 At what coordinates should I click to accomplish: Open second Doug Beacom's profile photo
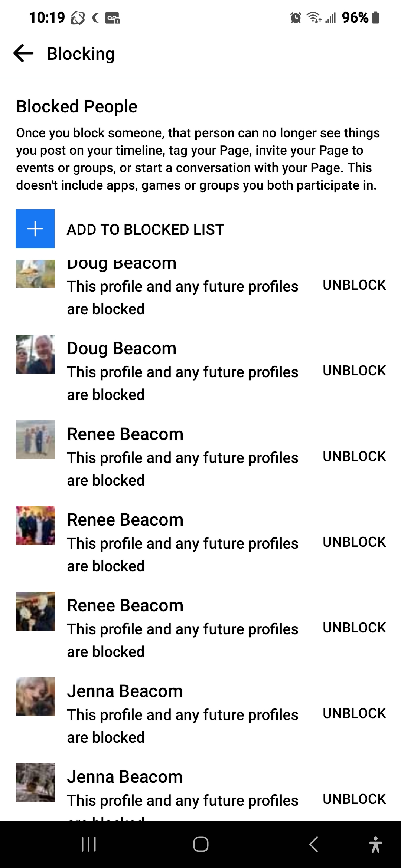(x=35, y=354)
